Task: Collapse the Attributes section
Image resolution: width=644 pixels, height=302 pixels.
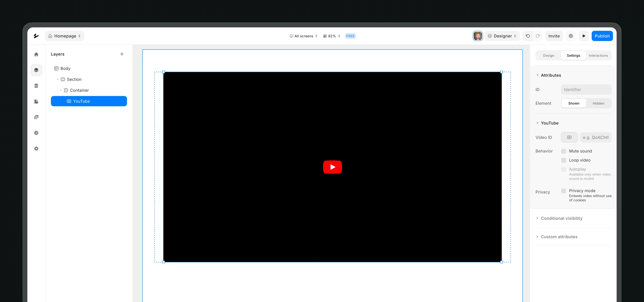Action: point(537,75)
